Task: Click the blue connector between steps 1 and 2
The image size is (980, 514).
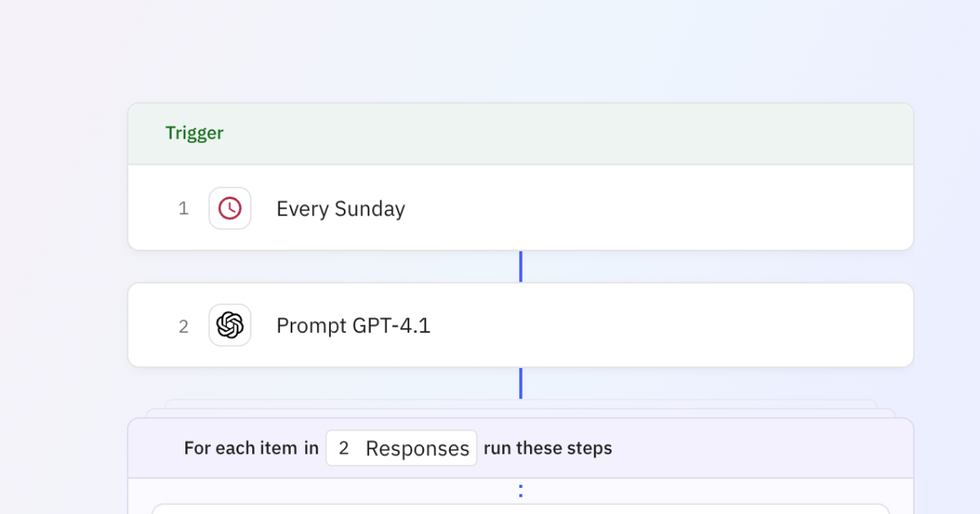Action: [520, 265]
